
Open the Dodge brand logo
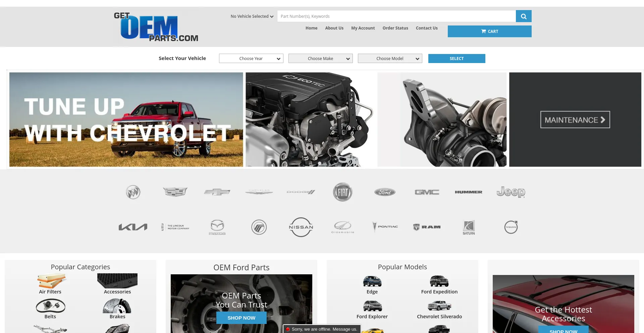tap(301, 192)
